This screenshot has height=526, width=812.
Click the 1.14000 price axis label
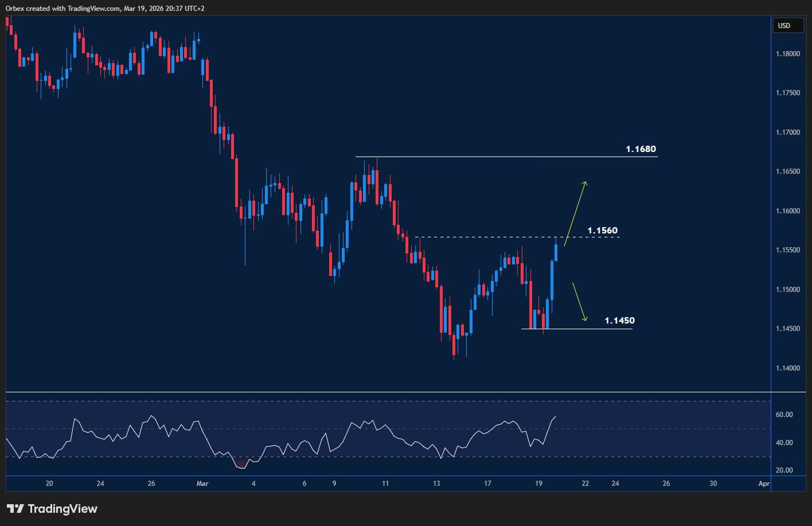tap(787, 368)
